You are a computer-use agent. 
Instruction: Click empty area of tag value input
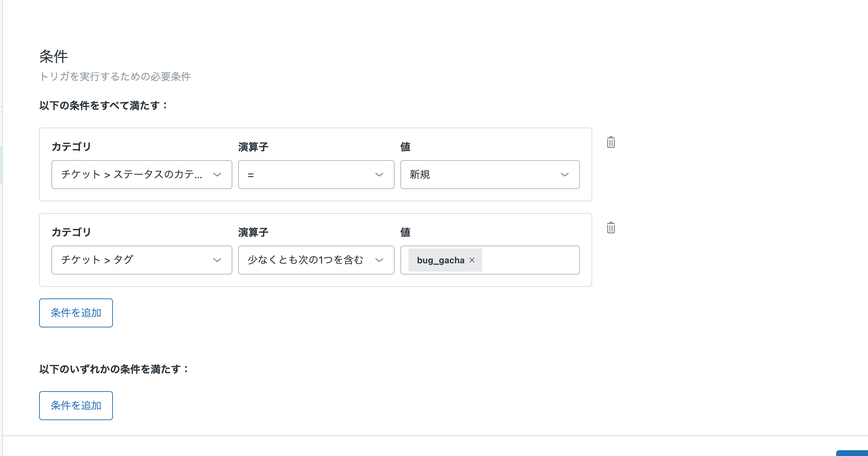pyautogui.click(x=530, y=260)
